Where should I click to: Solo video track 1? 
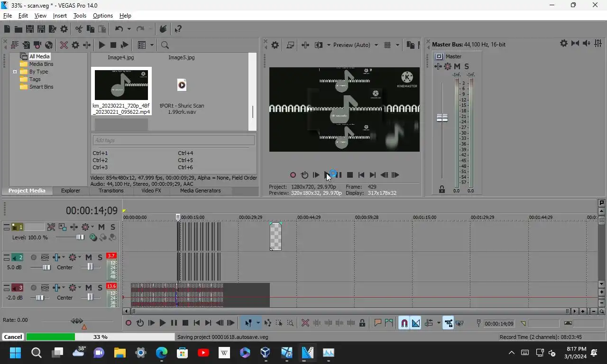pos(113,227)
